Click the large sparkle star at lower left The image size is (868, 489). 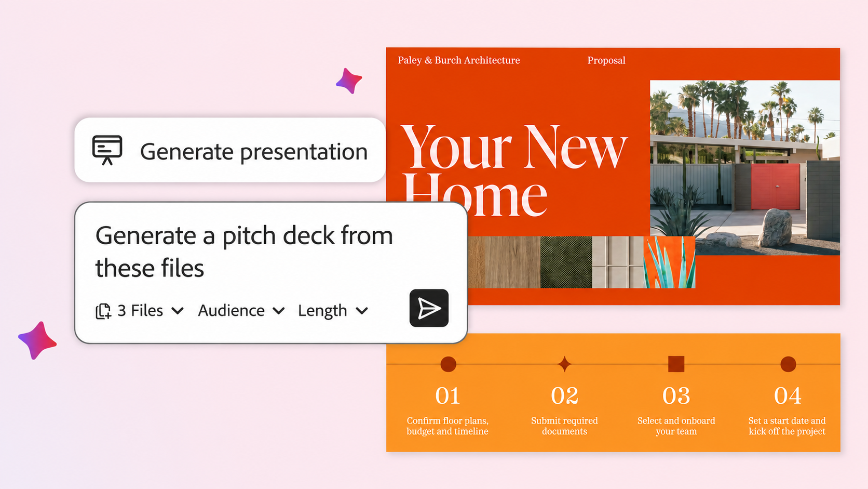tap(37, 340)
